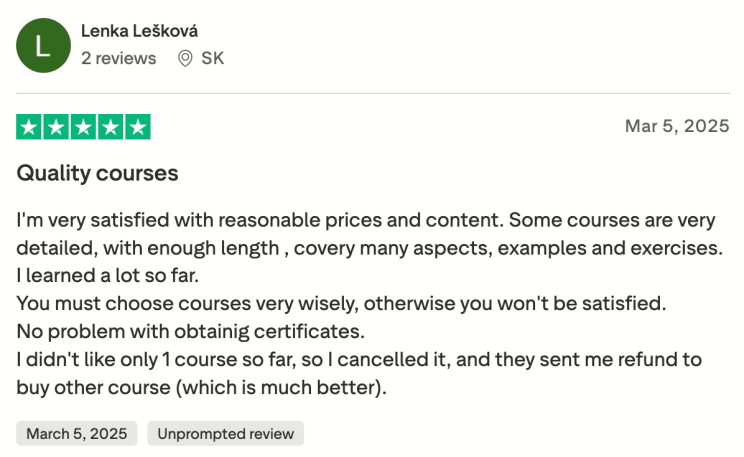The width and height of the screenshot is (744, 457).
Task: Click the "2 reviews" count text
Action: (118, 58)
